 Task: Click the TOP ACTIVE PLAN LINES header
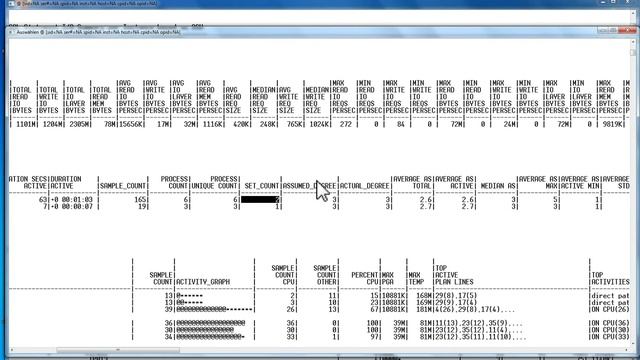[454, 275]
